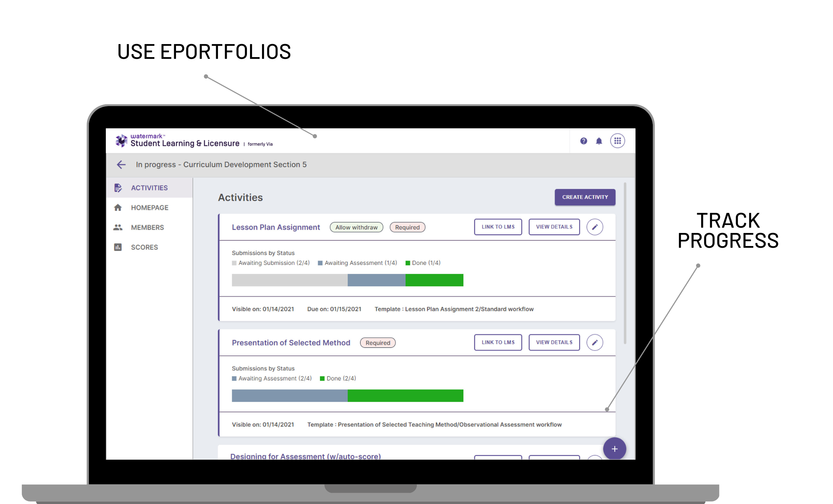The image size is (833, 504).
Task: Click LINK TO LMS for Lesson Plan Assignment
Action: click(497, 226)
